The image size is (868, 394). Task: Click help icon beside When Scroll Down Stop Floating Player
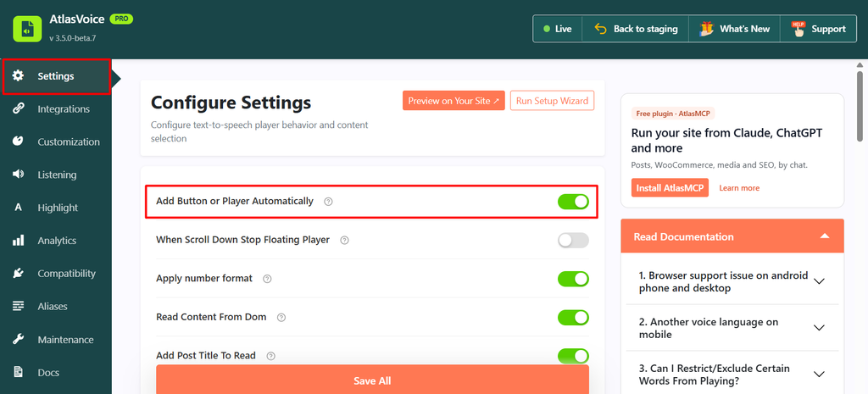344,240
